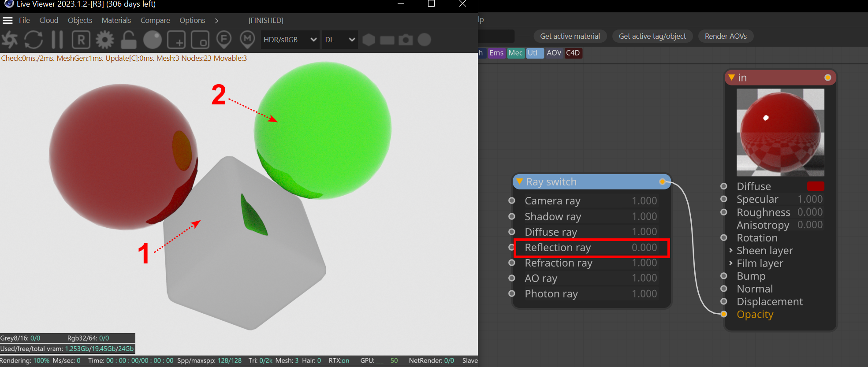Select film region box icon
Viewport: 868px width, 367px height.
tap(200, 40)
